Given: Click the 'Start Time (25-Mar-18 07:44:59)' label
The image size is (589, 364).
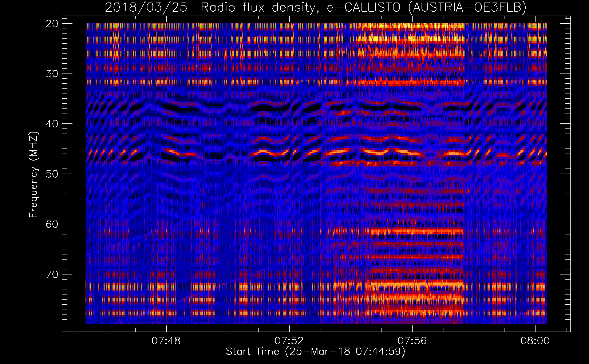Looking at the screenshot, I should point(316,352).
